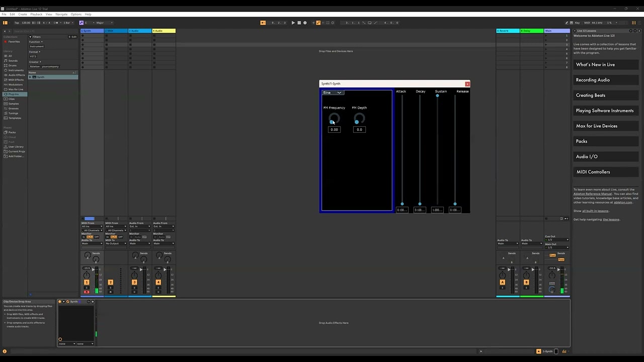
Task: Set track 1 Monitor to In
Action: tap(84, 237)
